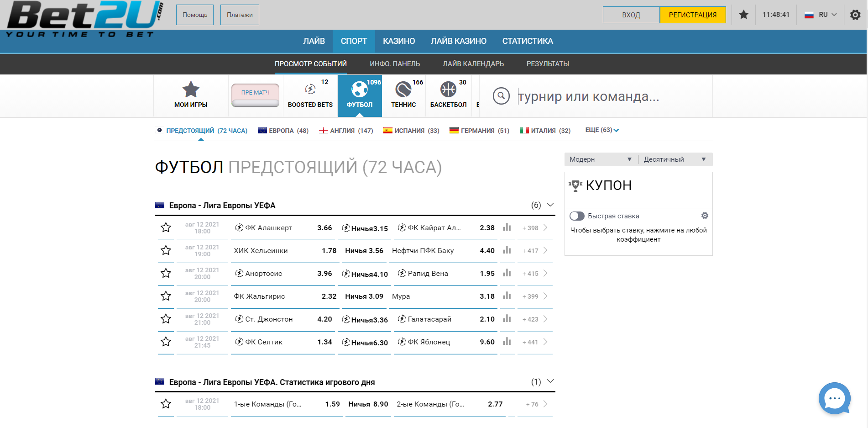
Task: Collapse the Лига Европы УЕФА section
Action: 550,205
